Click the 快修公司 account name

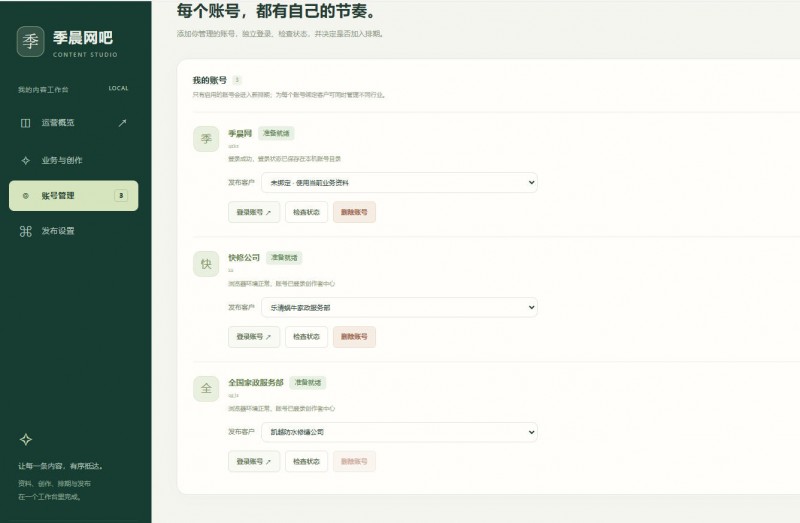pos(244,258)
